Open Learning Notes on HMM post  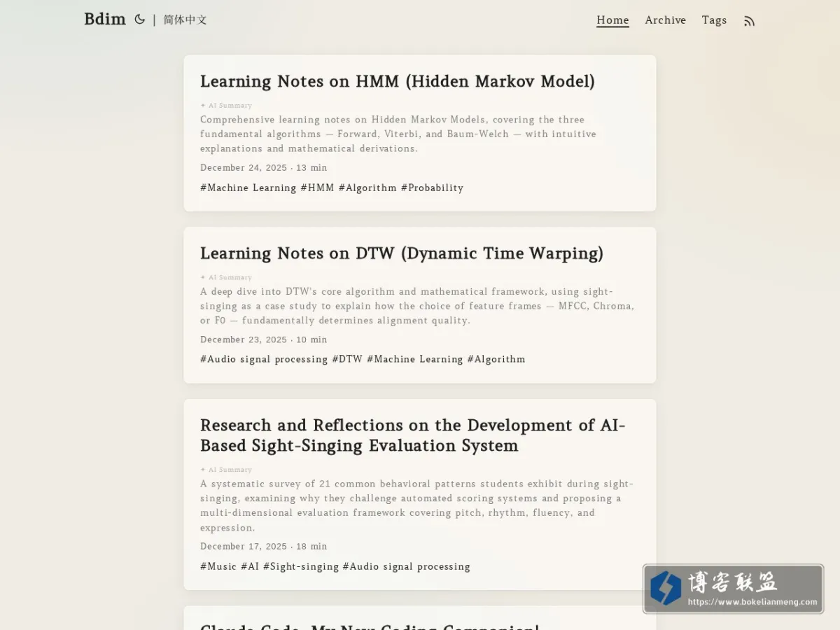398,81
